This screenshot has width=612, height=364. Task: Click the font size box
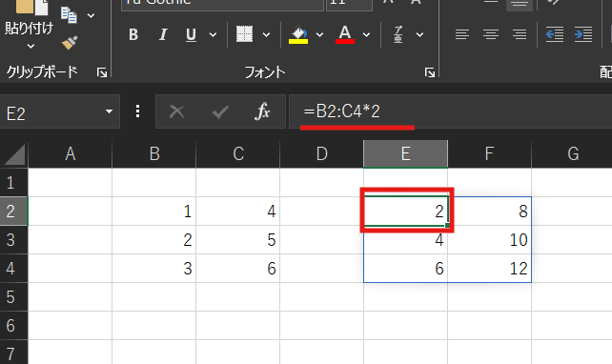click(349, 5)
